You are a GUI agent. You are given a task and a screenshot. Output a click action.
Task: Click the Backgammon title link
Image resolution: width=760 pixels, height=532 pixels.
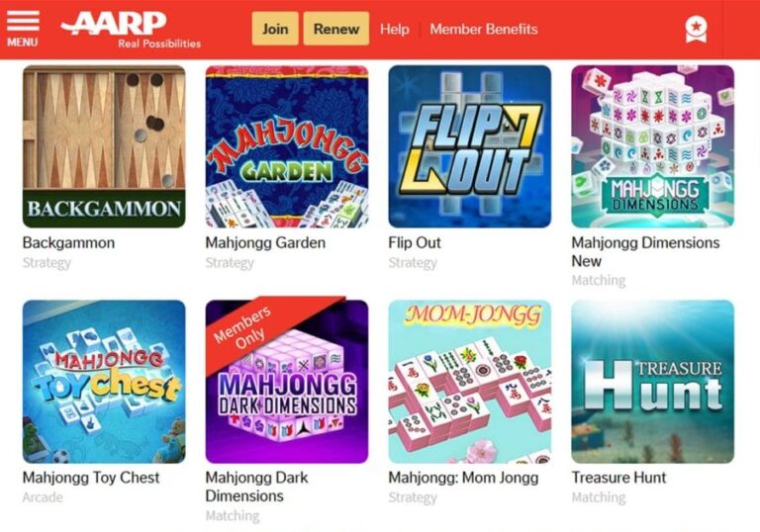[x=68, y=242]
